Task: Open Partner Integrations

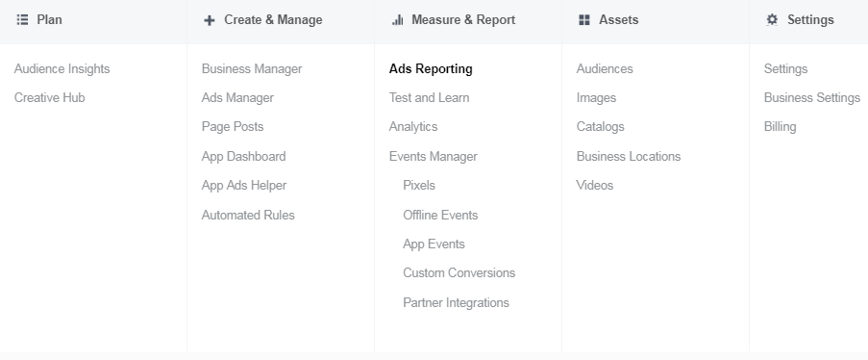Action: click(x=457, y=302)
